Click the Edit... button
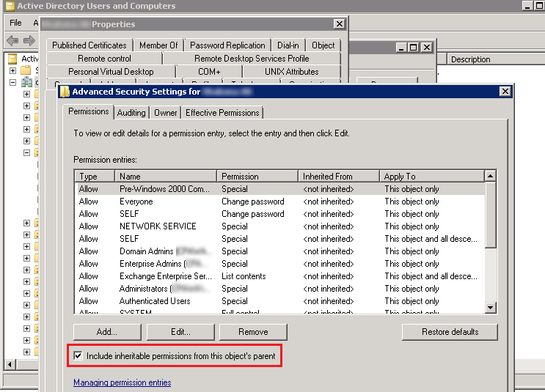Screen dimensions: 545x392 [x=180, y=332]
